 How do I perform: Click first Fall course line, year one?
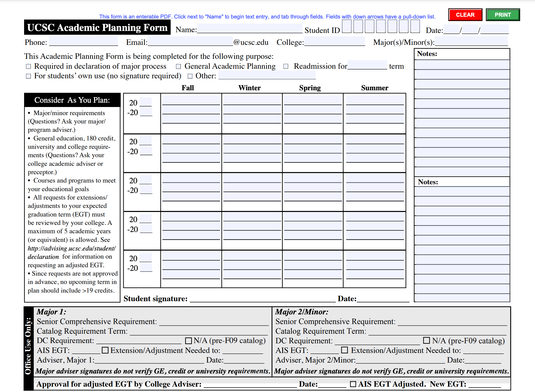[x=191, y=100]
